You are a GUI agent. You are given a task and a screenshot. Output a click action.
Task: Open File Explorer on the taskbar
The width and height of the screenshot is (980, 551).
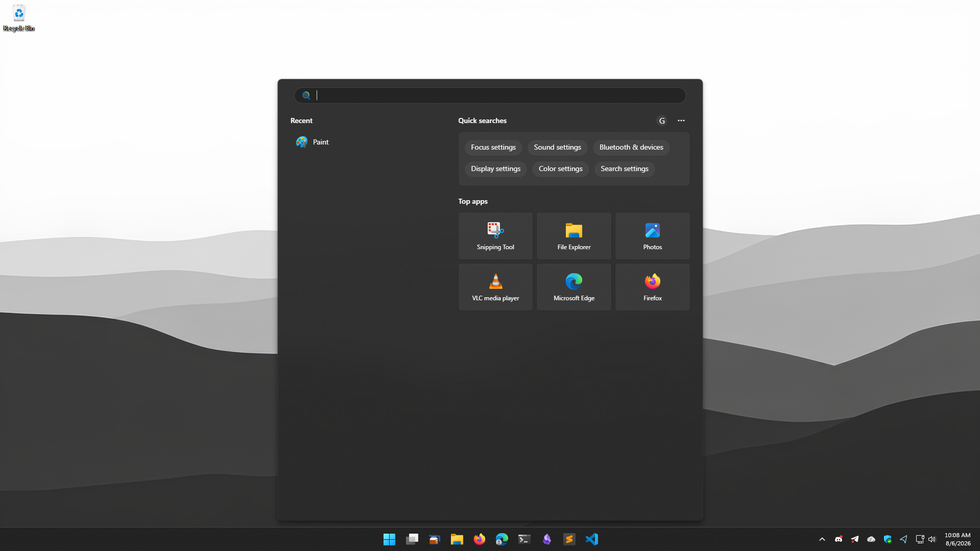457,539
